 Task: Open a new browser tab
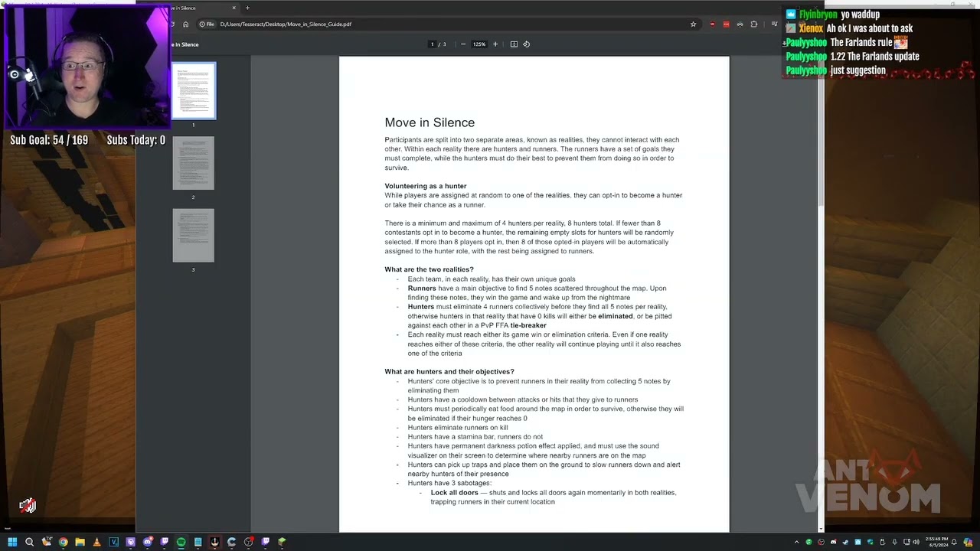[x=247, y=8]
